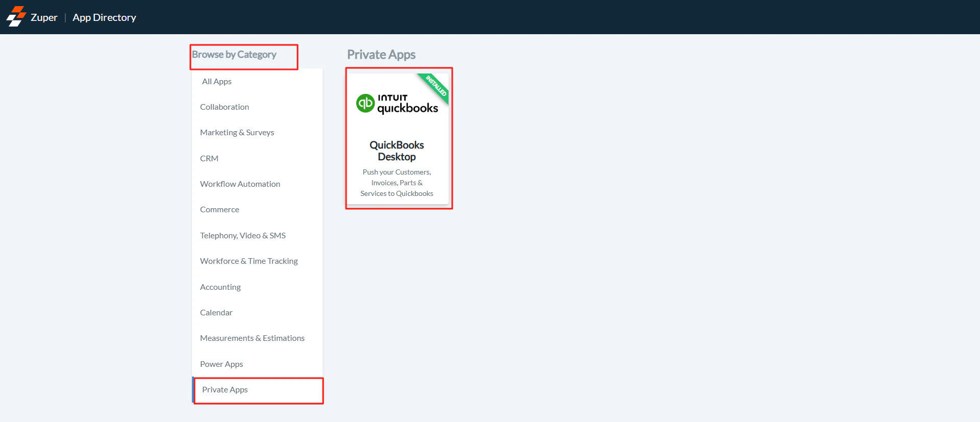
Task: Open the App Directory header link
Action: (104, 17)
